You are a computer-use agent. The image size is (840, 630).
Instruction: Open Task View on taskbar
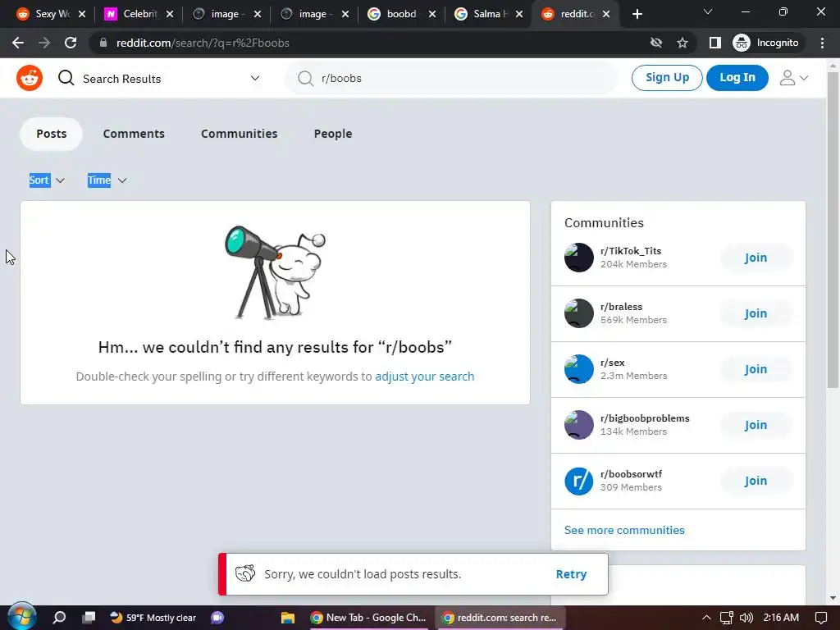click(89, 618)
